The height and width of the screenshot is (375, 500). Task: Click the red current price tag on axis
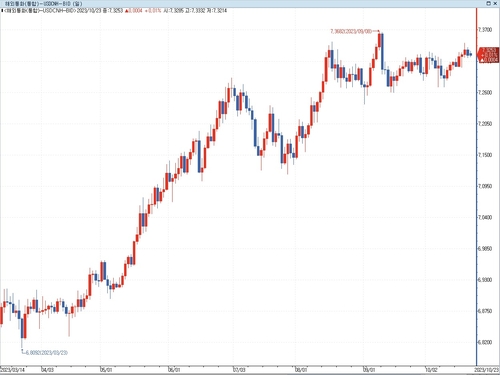pos(489,55)
